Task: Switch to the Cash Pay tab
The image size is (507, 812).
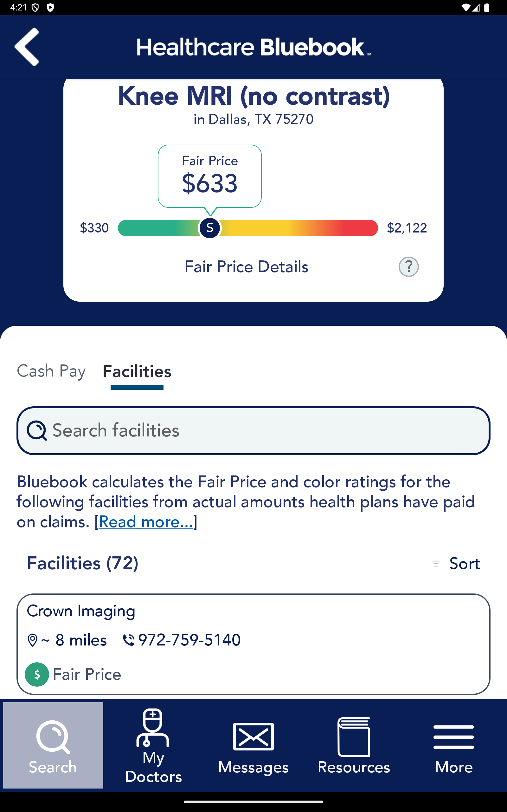Action: [x=51, y=371]
